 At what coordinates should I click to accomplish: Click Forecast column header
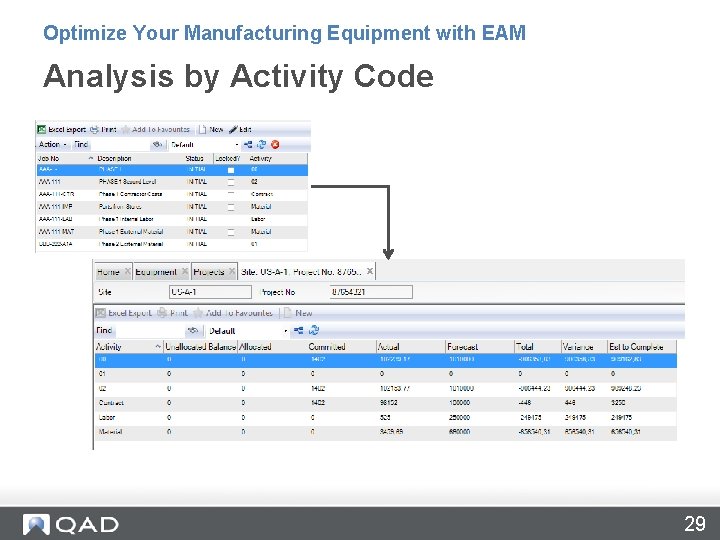point(480,347)
